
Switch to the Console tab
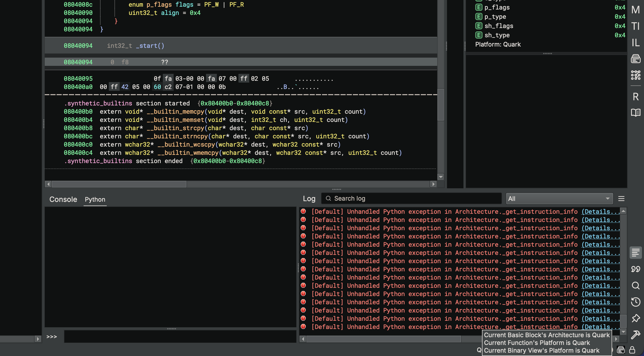[x=63, y=199]
